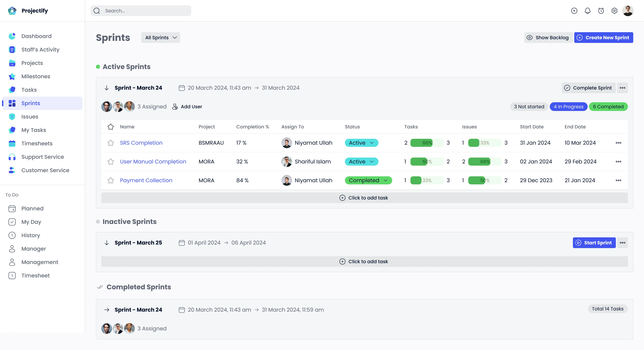Open Timesheets from the sidebar menu
Image resolution: width=644 pixels, height=350 pixels.
pyautogui.click(x=37, y=143)
